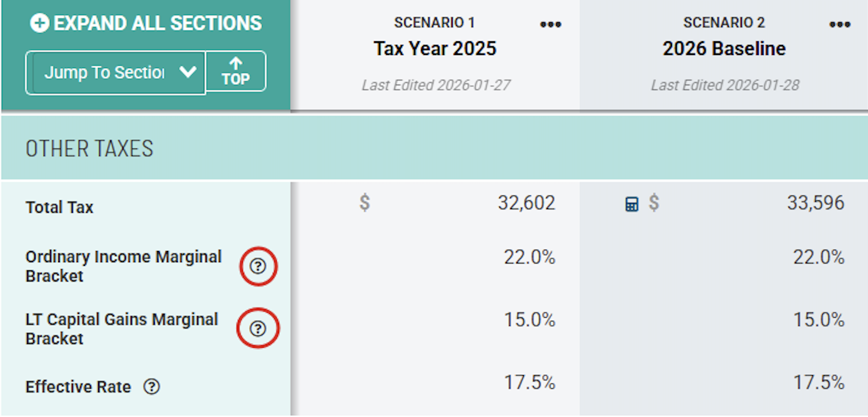Click Scenario 1 Effective Rate 17.5% value
The width and height of the screenshot is (868, 417).
[x=529, y=382]
